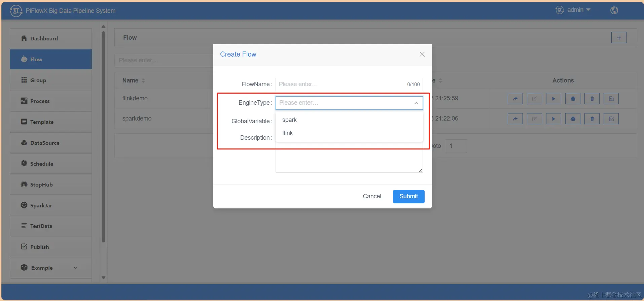The height and width of the screenshot is (301, 644).
Task: Click the sparkdemo flow name
Action: (137, 119)
